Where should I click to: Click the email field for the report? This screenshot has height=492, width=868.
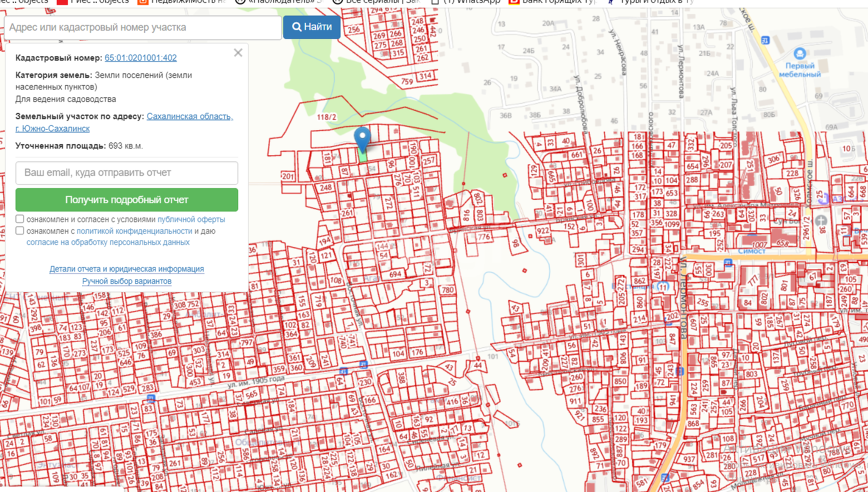tap(127, 173)
